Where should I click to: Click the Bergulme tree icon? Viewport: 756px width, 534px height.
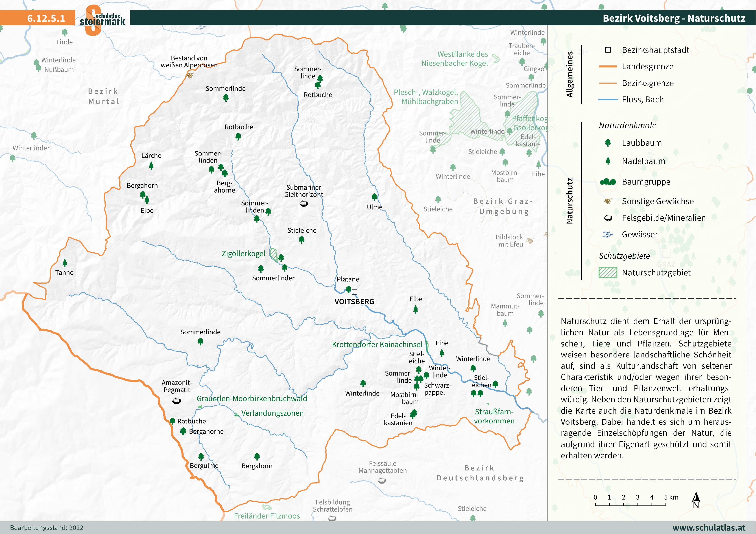pyautogui.click(x=201, y=456)
